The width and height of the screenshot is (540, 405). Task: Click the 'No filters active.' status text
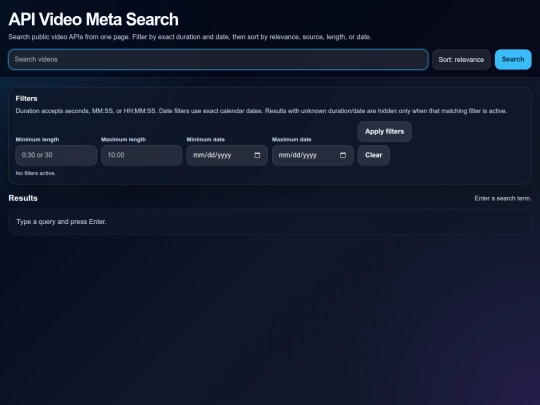coord(35,173)
